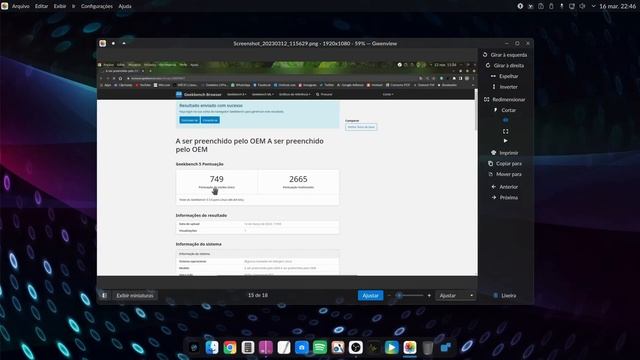Click the keep-above arrow in the Gwenview titlebar

click(124, 43)
